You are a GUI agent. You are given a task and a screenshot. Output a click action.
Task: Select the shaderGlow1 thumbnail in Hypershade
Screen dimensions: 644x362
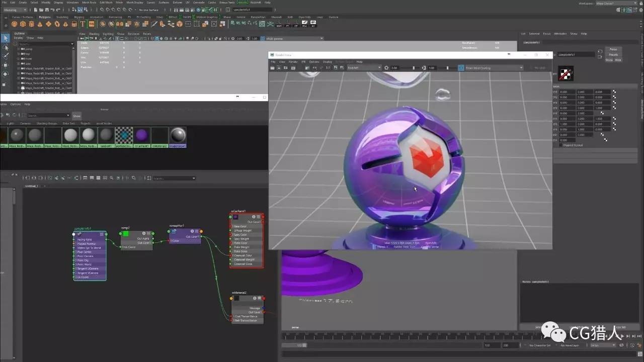[x=177, y=137]
